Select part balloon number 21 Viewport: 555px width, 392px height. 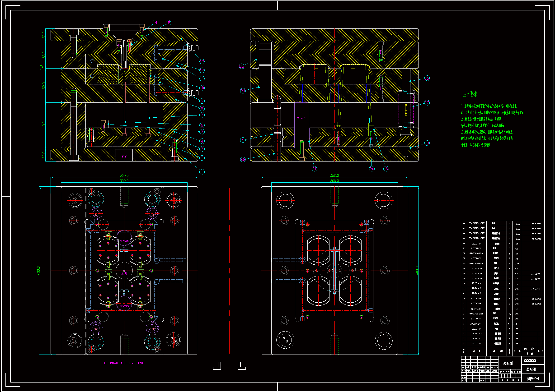pyautogui.click(x=314, y=169)
